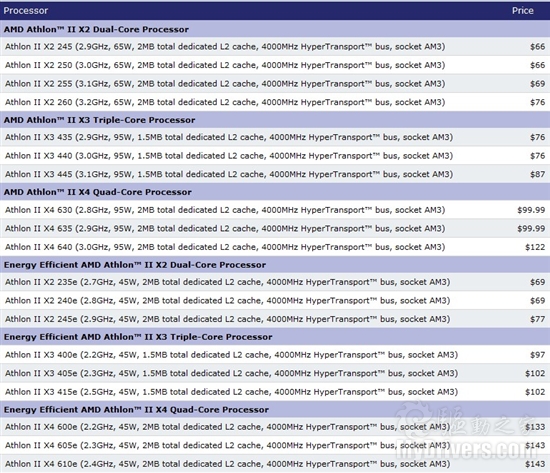Click the $122 price of Athlon II X4 640
The width and height of the screenshot is (550, 473).
(535, 247)
